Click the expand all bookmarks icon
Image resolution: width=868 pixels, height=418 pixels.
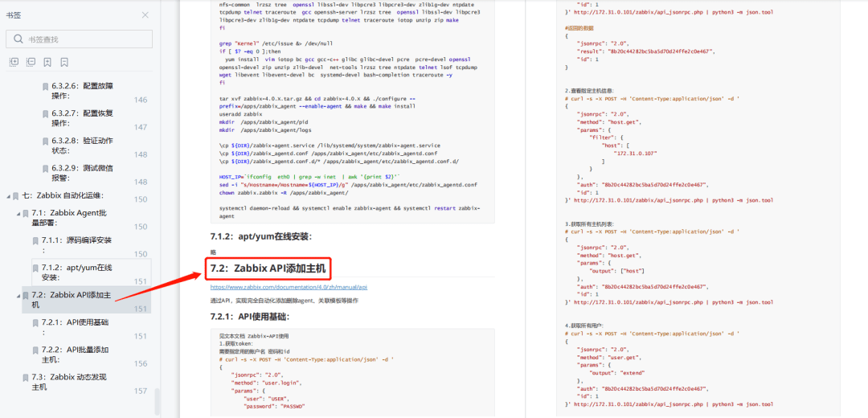click(x=14, y=62)
